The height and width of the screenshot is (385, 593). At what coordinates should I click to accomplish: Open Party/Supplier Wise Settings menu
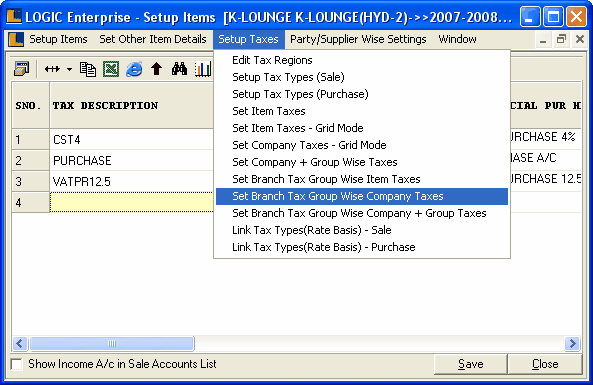pos(358,39)
